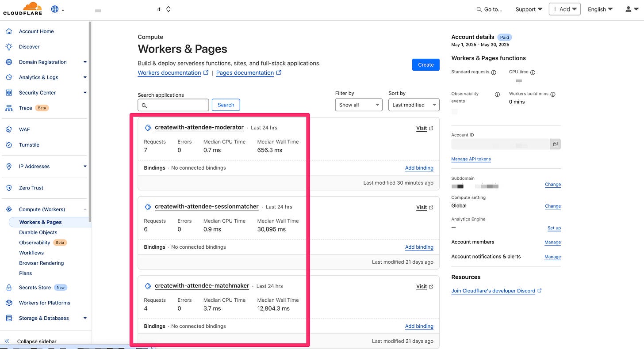
Task: Click the Go to... search box
Action: coord(489,9)
